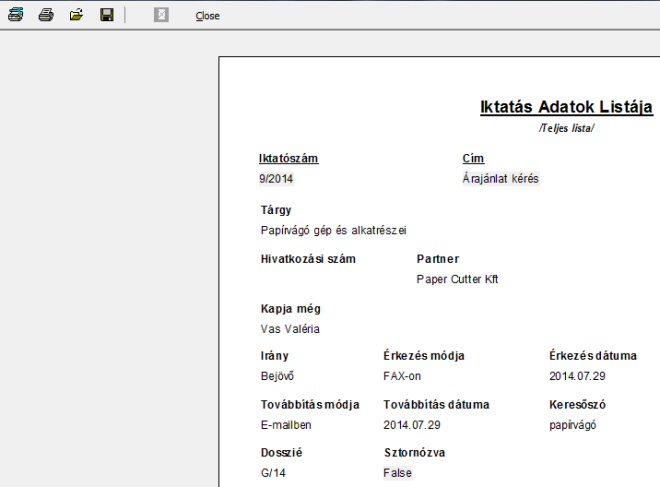Save the report using the floppy disk icon
Image resolution: width=660 pixels, height=487 pixels.
point(107,15)
